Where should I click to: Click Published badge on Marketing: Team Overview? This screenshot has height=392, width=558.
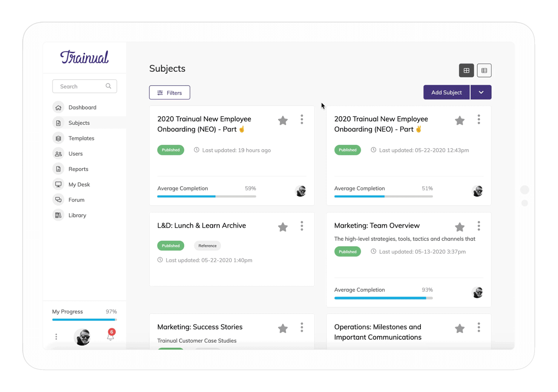coord(348,251)
